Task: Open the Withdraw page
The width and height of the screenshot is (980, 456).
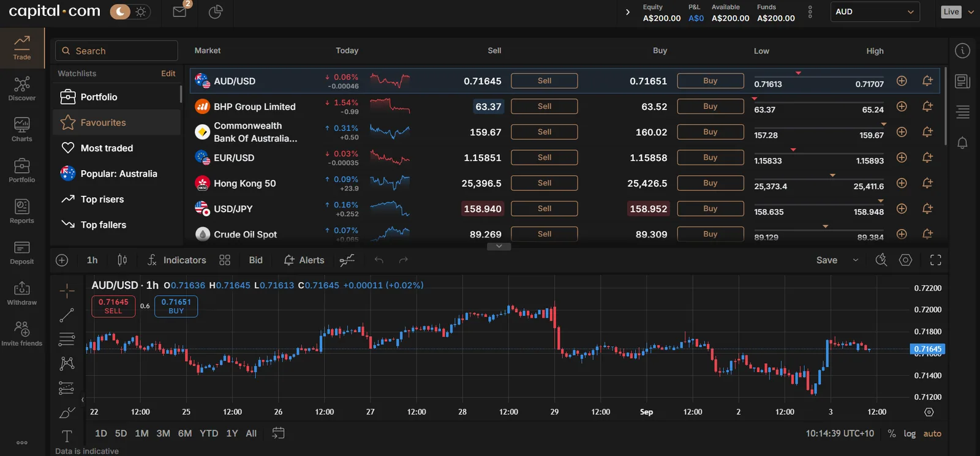Action: (x=22, y=294)
